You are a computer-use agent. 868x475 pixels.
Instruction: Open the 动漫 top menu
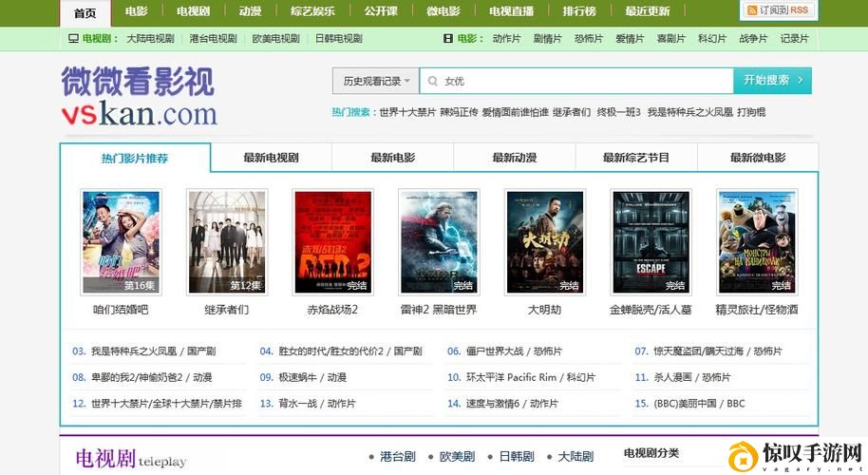(250, 11)
